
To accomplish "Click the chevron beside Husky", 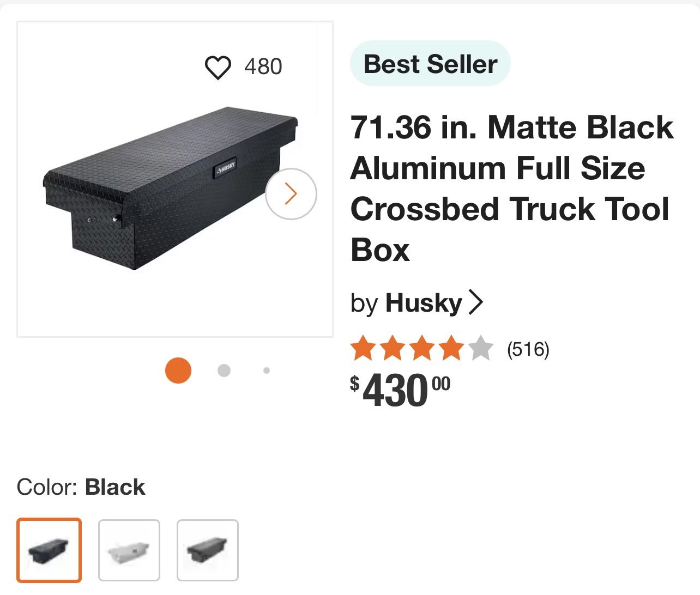I will (475, 302).
